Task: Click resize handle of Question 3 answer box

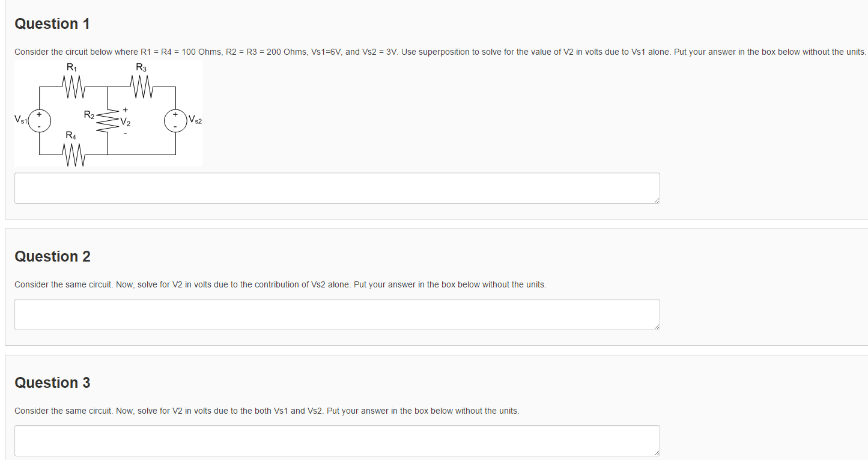Action: tap(657, 453)
